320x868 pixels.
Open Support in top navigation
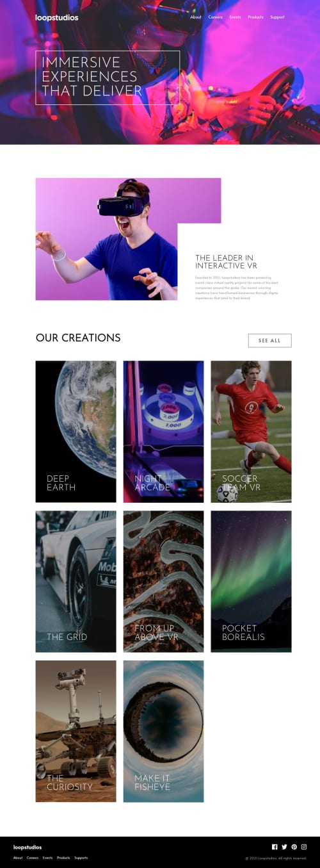277,17
